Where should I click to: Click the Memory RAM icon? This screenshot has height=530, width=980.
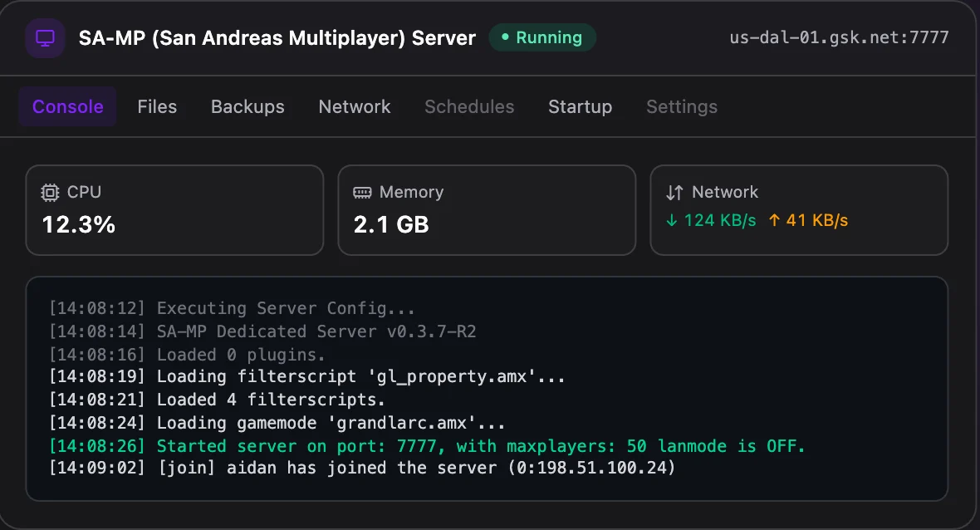pos(362,193)
